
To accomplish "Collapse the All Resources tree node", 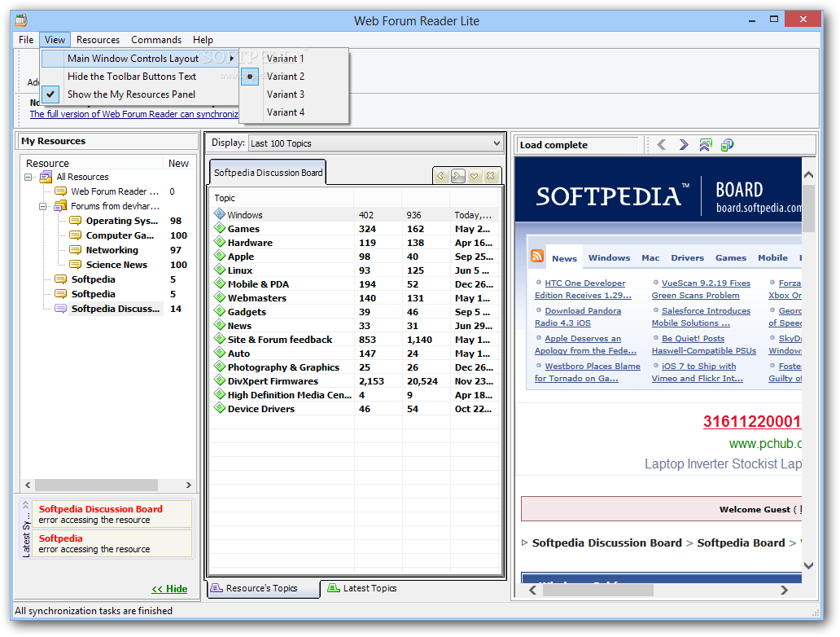I will click(x=28, y=177).
